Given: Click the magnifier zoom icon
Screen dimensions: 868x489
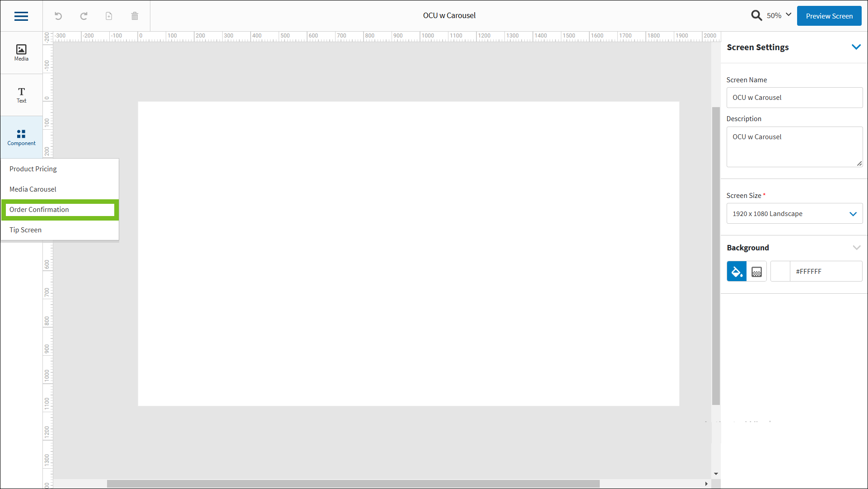Looking at the screenshot, I should tap(756, 15).
